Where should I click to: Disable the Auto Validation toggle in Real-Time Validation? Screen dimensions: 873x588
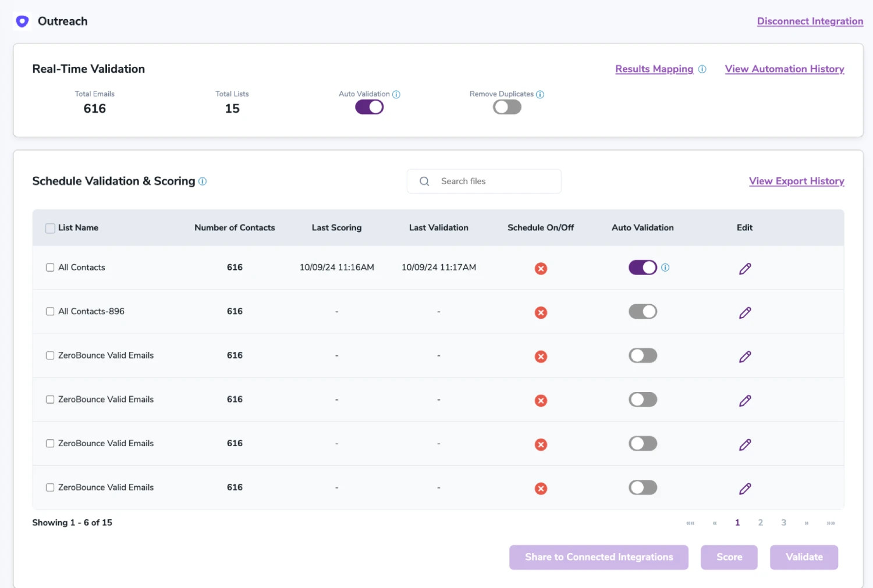[x=370, y=108]
